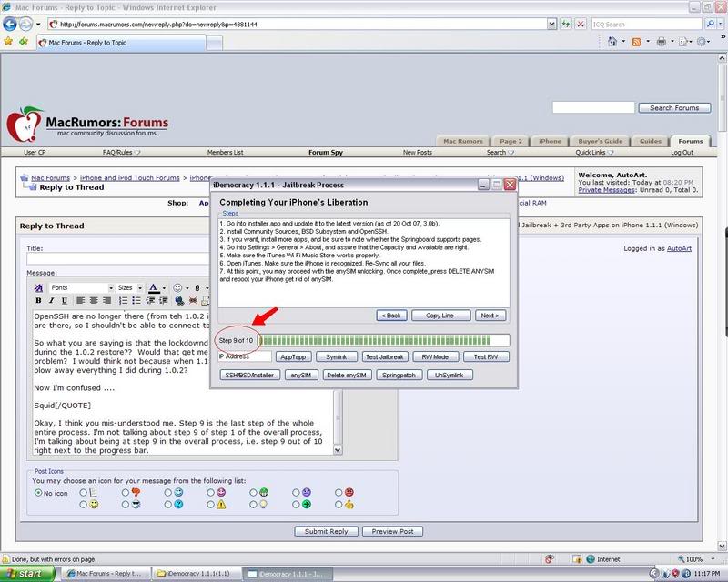Click the Increase Indent icon
Viewport: 728px width, 582px height.
(x=164, y=301)
